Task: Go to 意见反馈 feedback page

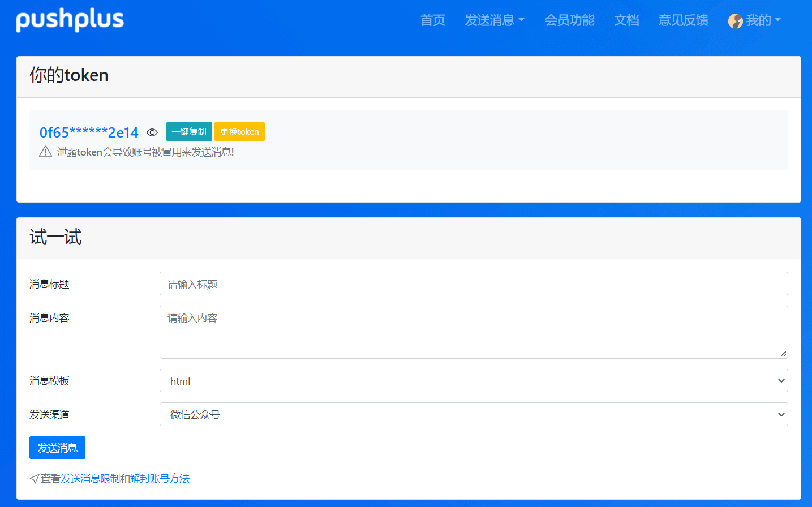Action: pyautogui.click(x=683, y=20)
